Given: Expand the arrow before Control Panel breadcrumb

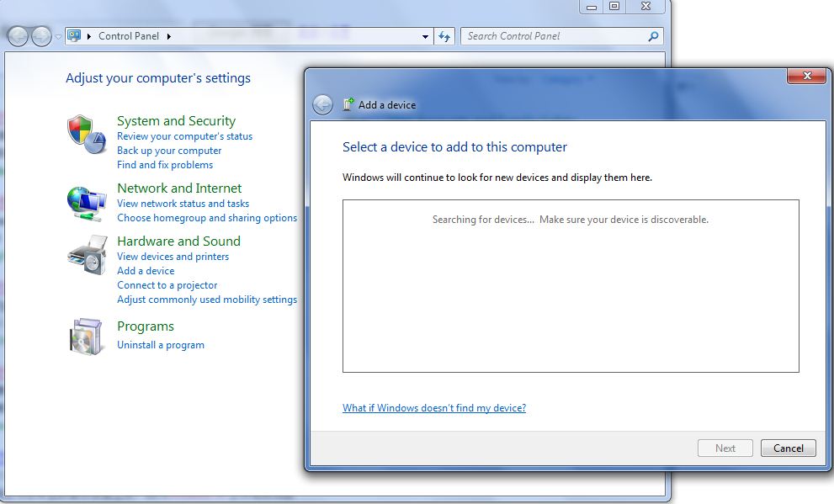Looking at the screenshot, I should (x=89, y=36).
